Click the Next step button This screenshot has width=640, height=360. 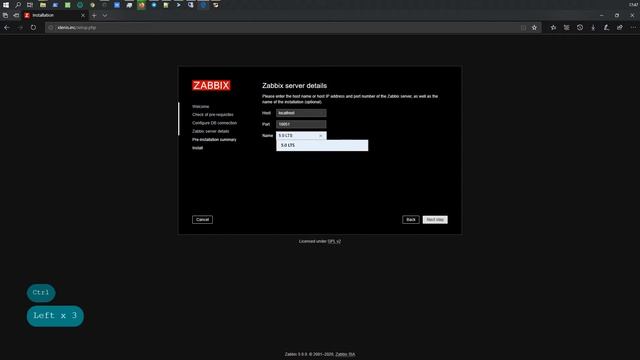(x=435, y=220)
